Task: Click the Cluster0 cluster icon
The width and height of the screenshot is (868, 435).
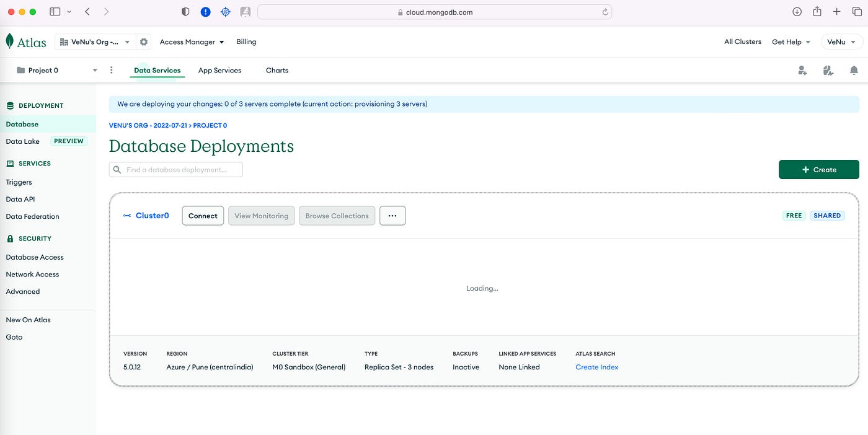Action: coord(127,216)
